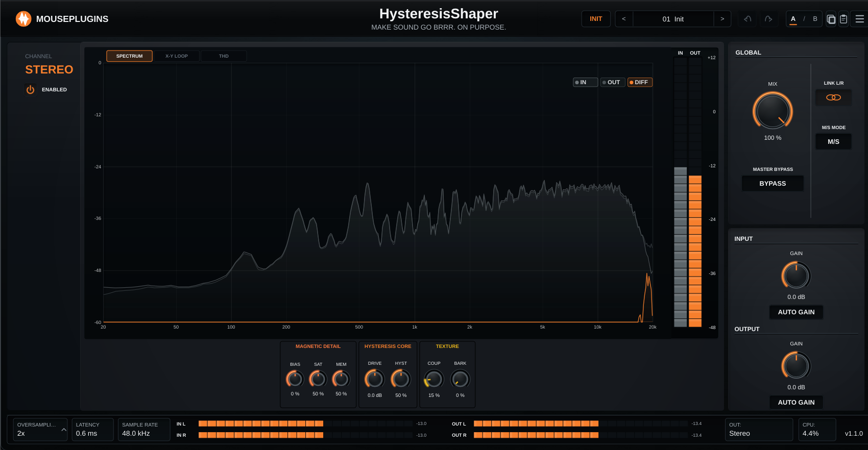
Task: Click the undo arrow icon
Action: click(748, 19)
